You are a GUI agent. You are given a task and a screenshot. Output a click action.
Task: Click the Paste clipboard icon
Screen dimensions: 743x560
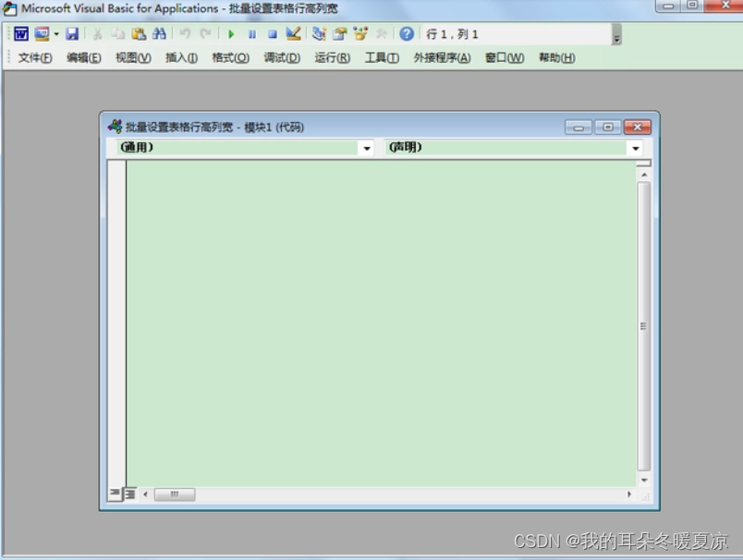pyautogui.click(x=139, y=34)
